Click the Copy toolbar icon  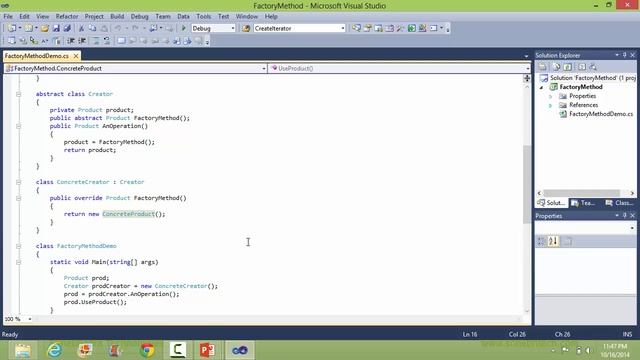(x=93, y=28)
